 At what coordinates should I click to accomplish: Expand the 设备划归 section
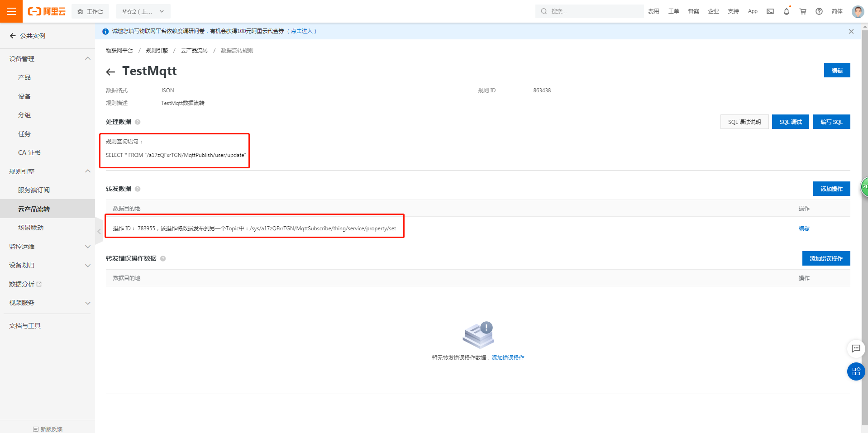[x=88, y=265]
